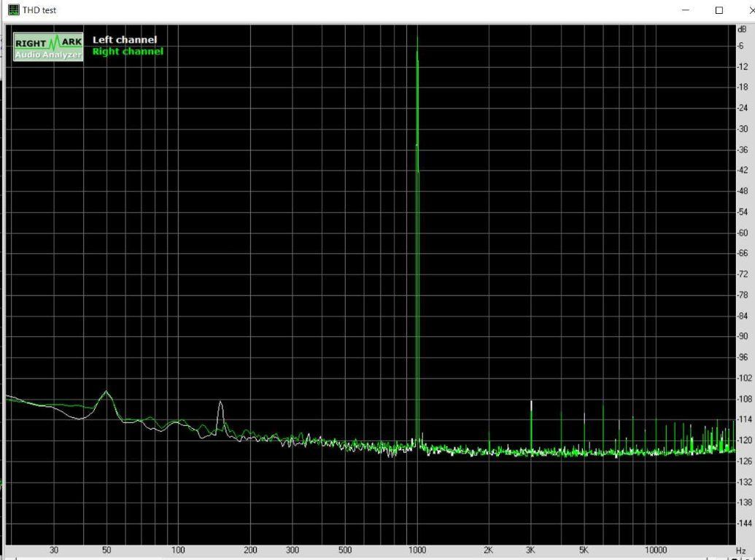Click the THD test window app icon
Viewport: 755px width, 560px height.
coord(13,9)
